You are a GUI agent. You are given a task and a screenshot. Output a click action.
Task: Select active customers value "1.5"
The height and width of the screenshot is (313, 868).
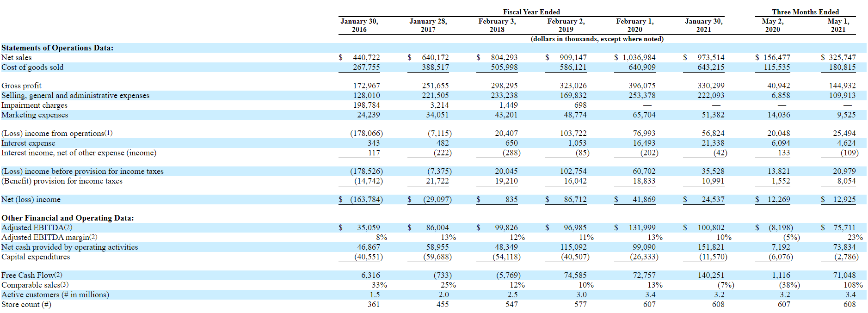[375, 295]
